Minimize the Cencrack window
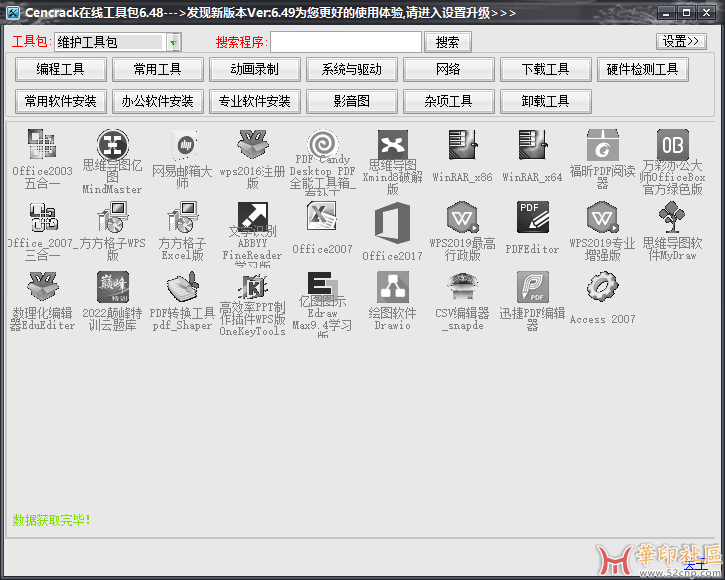 pyautogui.click(x=666, y=13)
